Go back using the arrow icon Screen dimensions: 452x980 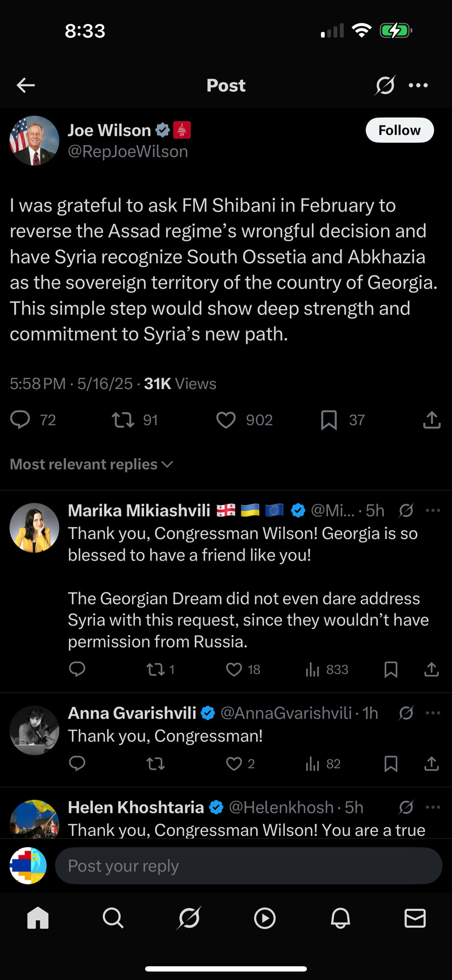click(x=25, y=85)
